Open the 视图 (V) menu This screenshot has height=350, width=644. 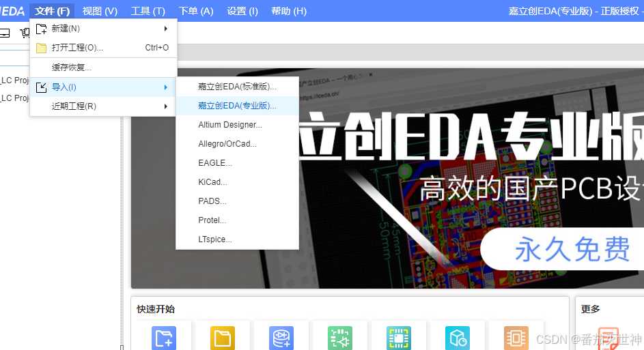coord(100,11)
